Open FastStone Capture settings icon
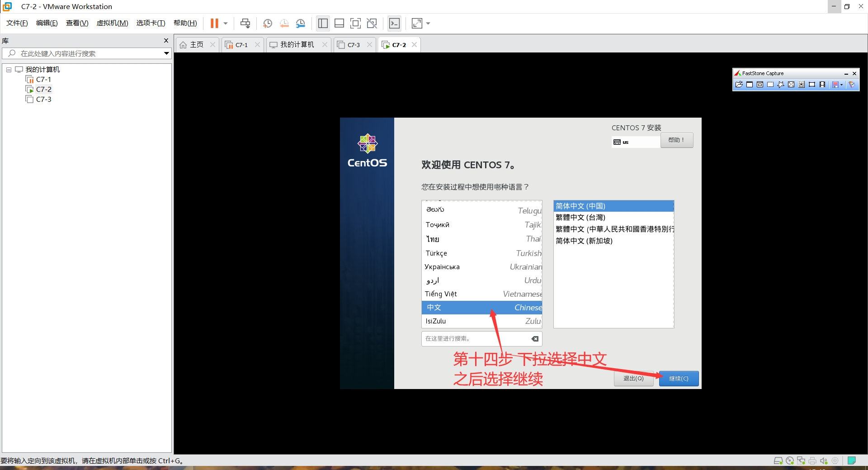868x470 pixels. (x=852, y=85)
